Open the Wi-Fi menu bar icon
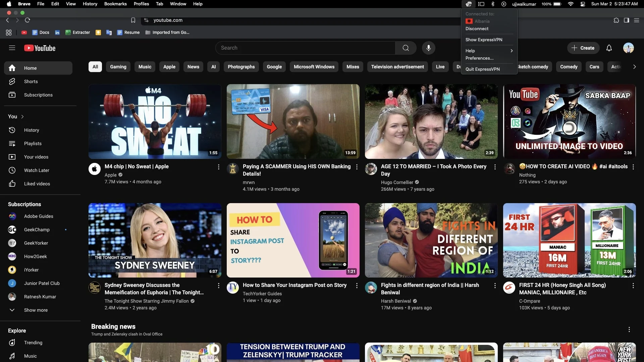Image resolution: width=644 pixels, height=362 pixels. click(x=571, y=4)
